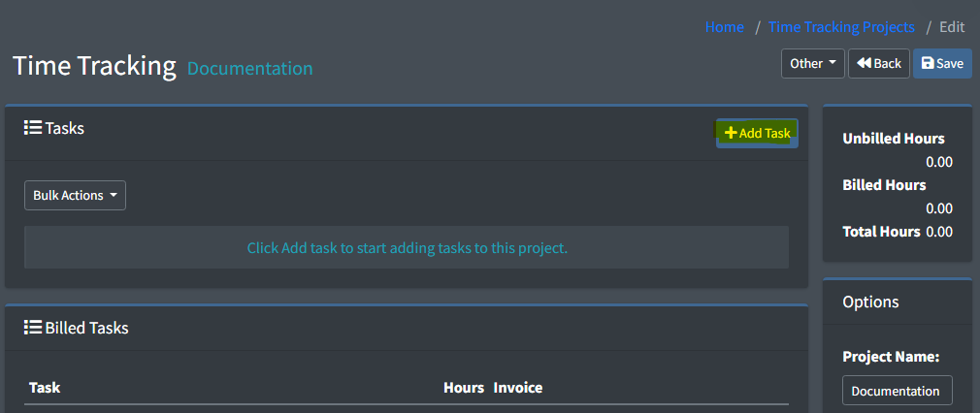Image resolution: width=980 pixels, height=413 pixels.
Task: Click the rewind arrows Back icon
Action: tap(863, 64)
